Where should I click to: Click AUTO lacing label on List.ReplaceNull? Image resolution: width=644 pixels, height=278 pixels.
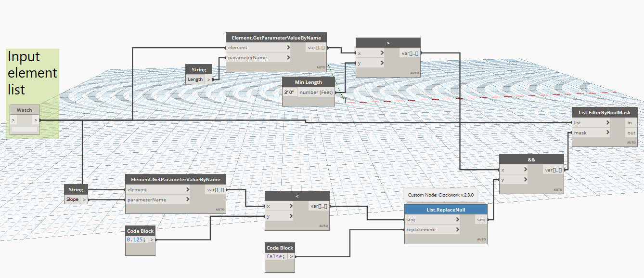[x=481, y=239]
